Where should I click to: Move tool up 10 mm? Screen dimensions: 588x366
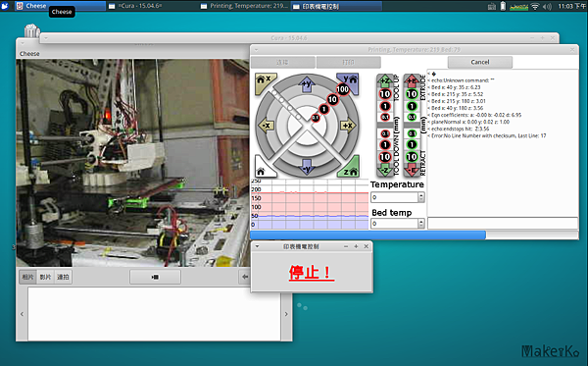pos(385,94)
